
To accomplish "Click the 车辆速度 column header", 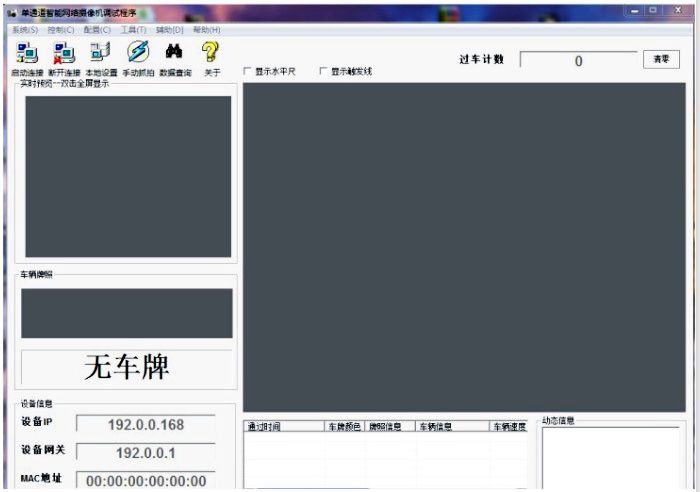I will point(508,426).
